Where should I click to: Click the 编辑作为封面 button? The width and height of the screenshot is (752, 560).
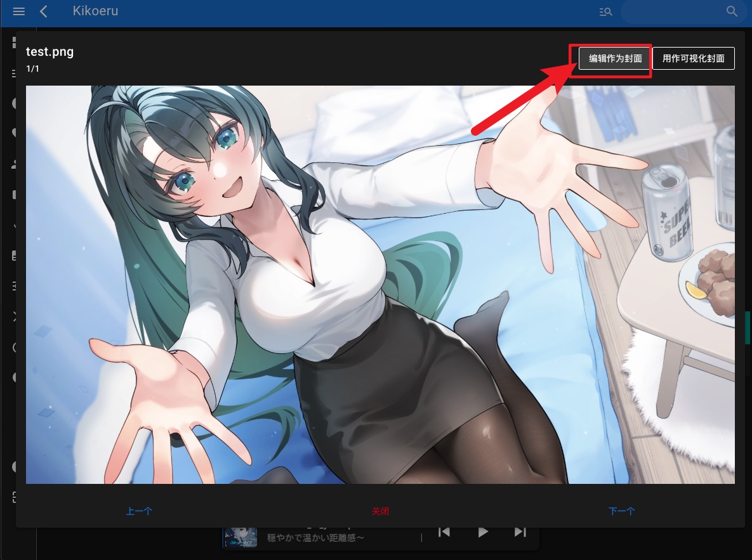coord(615,58)
